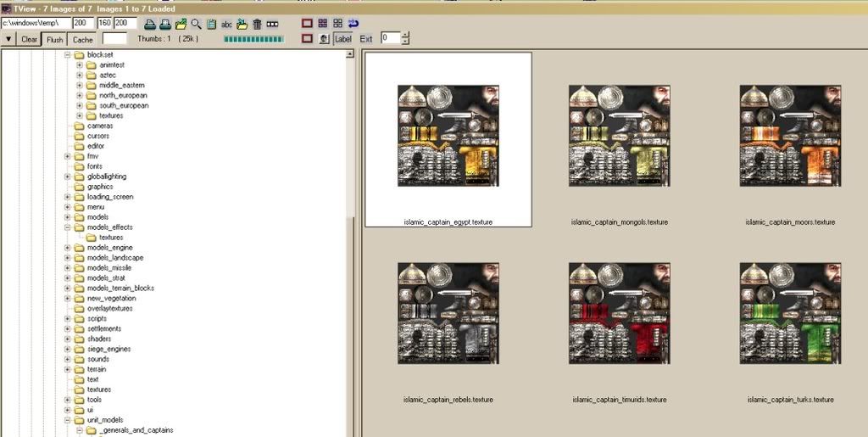Click the magnifying glass search icon
This screenshot has height=437, width=868.
197,24
